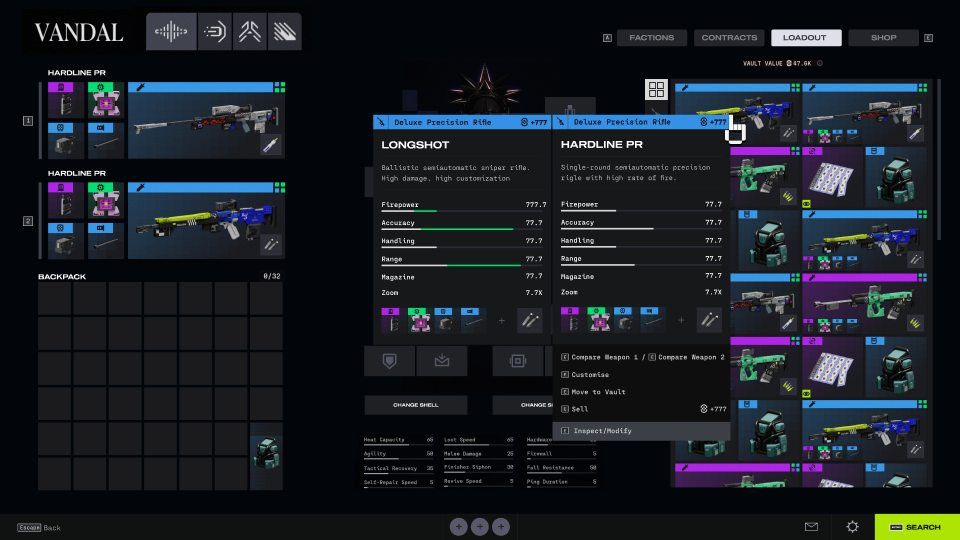Click the purple magazine mod in LONGSHOT tooltip

pyautogui.click(x=391, y=320)
